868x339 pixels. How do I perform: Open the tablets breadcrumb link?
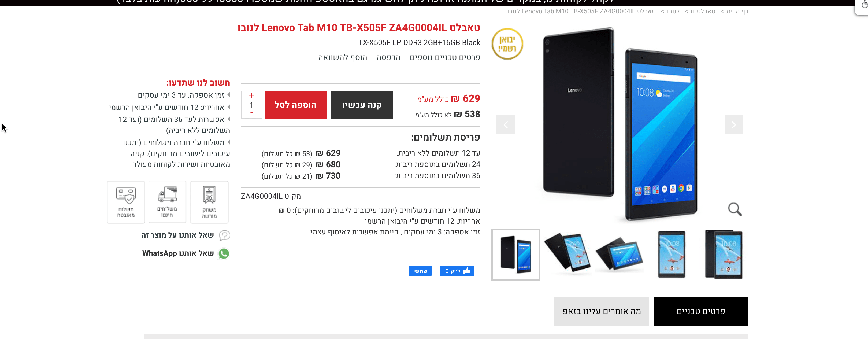703,11
